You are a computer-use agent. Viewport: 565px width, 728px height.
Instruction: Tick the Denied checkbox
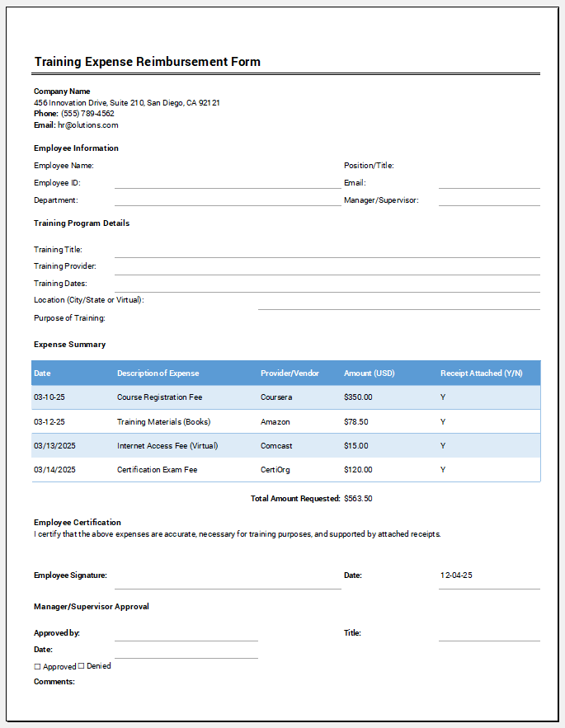pyautogui.click(x=82, y=666)
